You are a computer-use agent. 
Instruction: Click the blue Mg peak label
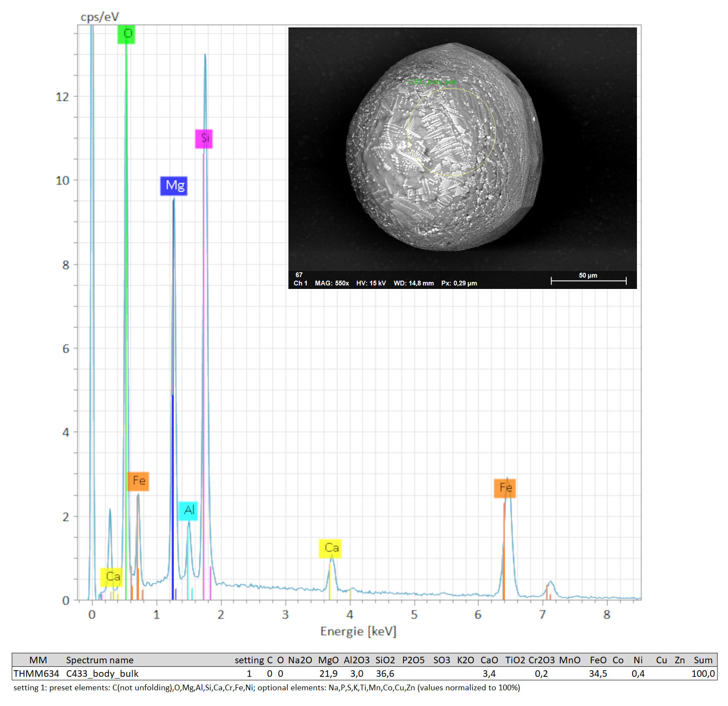174,186
